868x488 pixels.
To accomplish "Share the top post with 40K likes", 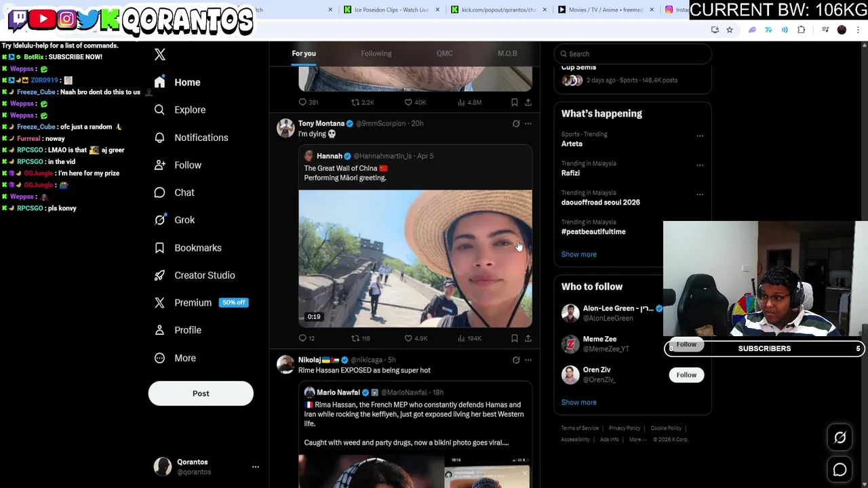I will (528, 102).
